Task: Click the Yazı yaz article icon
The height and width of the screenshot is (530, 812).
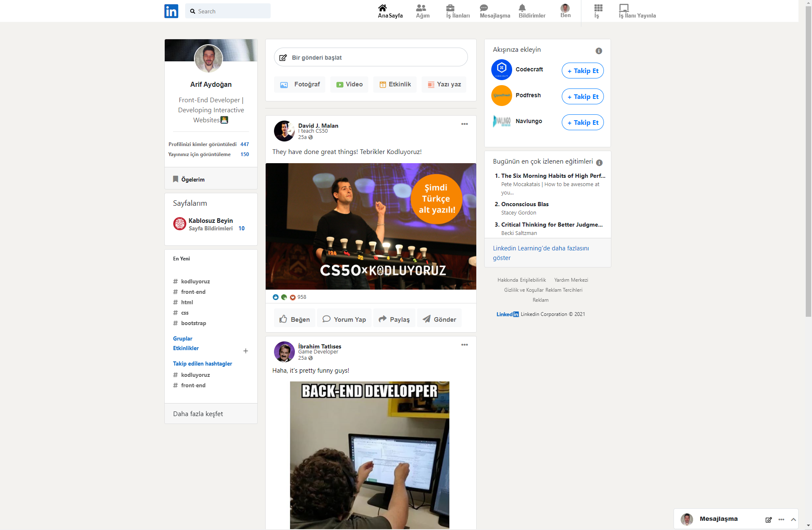Action: click(431, 84)
